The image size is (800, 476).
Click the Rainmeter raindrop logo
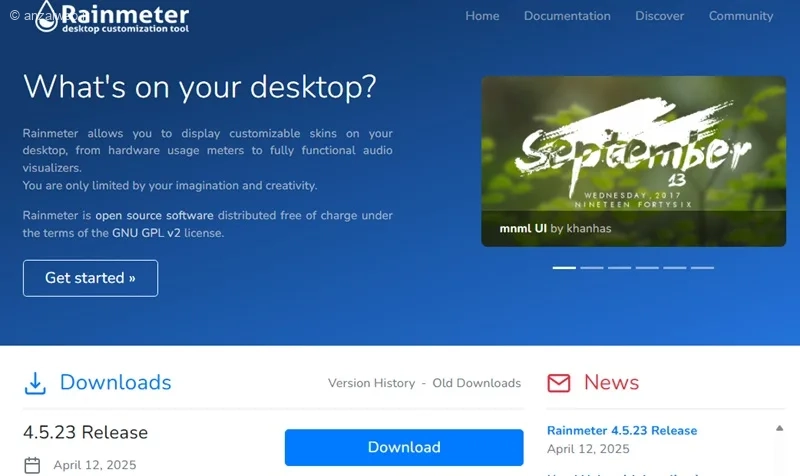click(46, 18)
